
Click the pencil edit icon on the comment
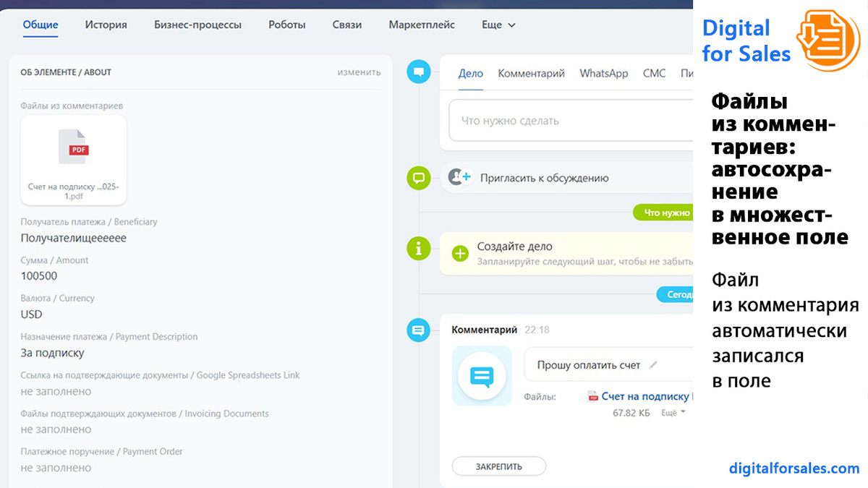(653, 365)
